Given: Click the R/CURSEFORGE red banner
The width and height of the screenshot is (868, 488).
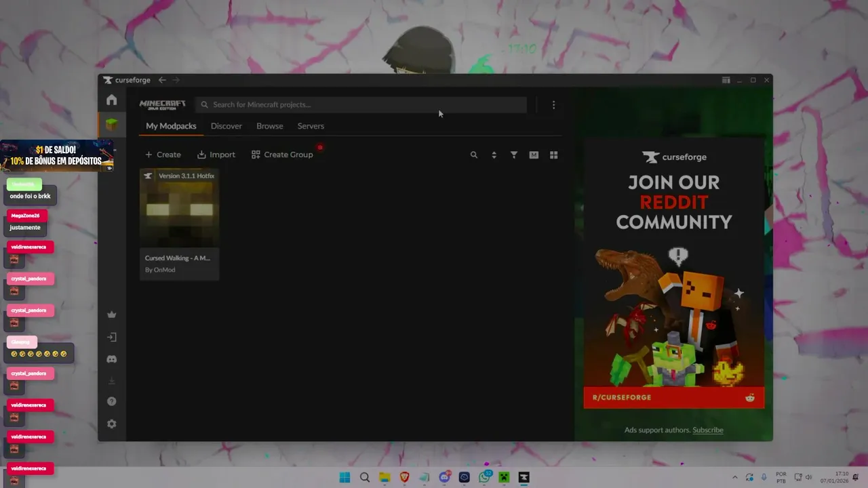Looking at the screenshot, I should [673, 397].
